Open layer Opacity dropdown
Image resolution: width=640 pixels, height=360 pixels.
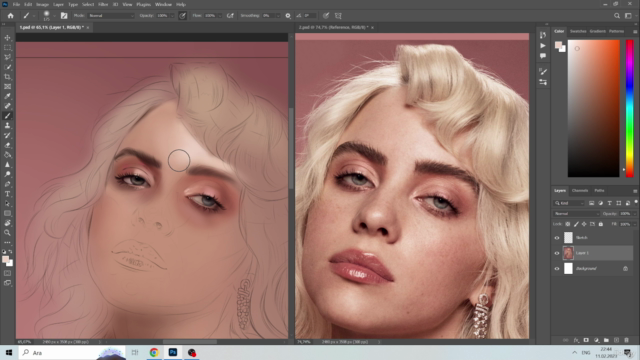(634, 213)
